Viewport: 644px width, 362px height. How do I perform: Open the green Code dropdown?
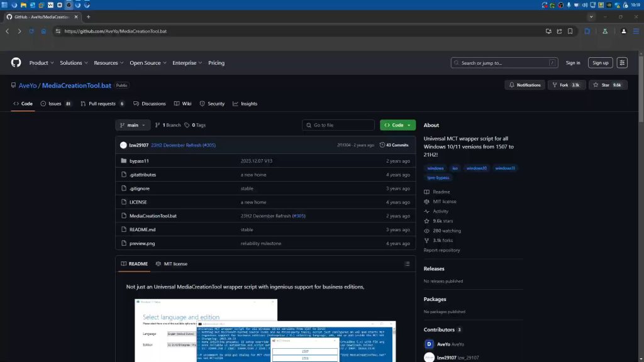(x=397, y=125)
